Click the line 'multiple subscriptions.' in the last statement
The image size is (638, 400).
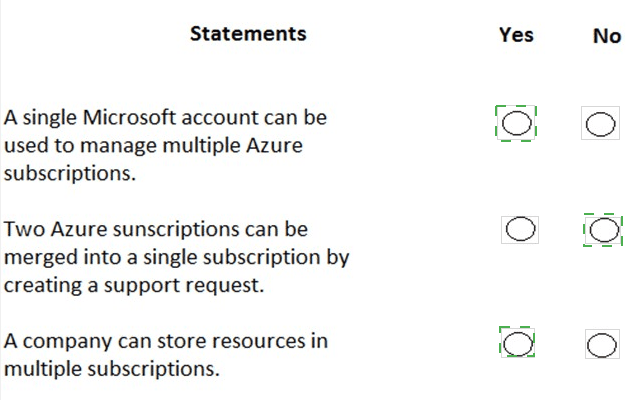pyautogui.click(x=111, y=368)
